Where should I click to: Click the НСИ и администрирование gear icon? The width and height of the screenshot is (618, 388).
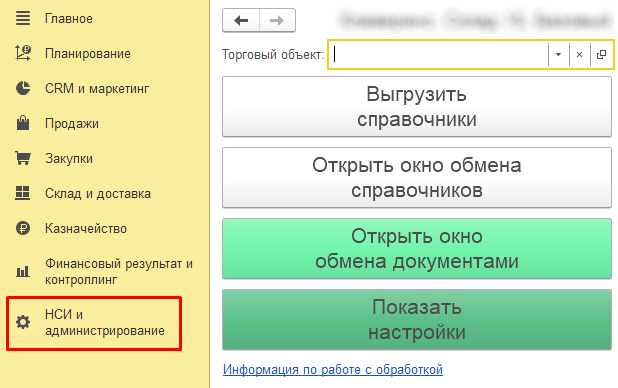pos(23,322)
